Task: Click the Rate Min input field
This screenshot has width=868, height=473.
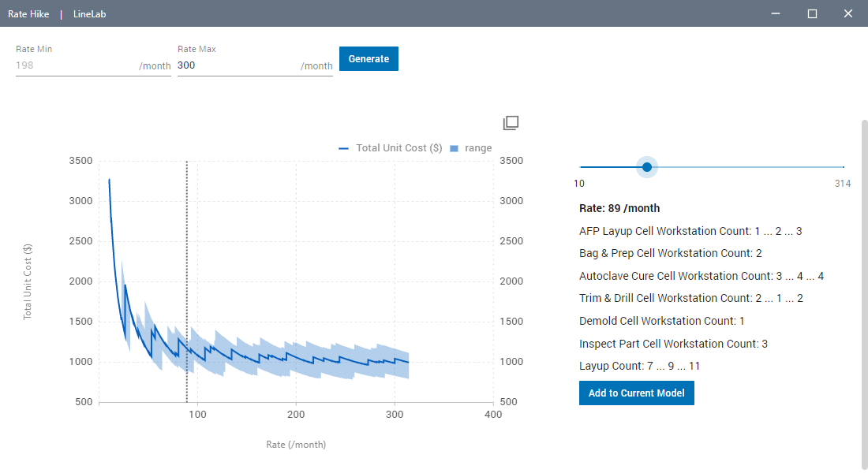Action: (75, 66)
